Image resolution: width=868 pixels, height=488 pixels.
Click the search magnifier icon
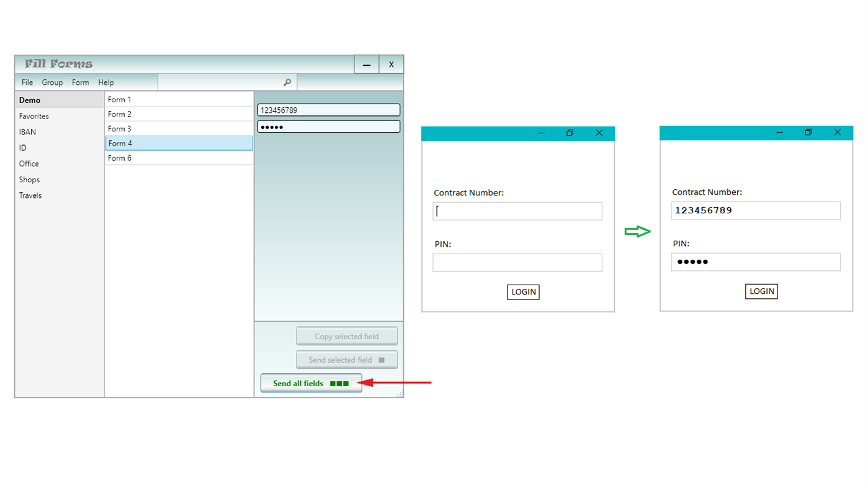point(287,82)
